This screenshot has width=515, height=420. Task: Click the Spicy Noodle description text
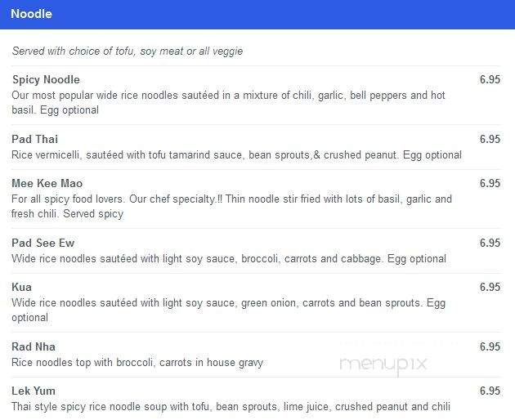tap(228, 102)
